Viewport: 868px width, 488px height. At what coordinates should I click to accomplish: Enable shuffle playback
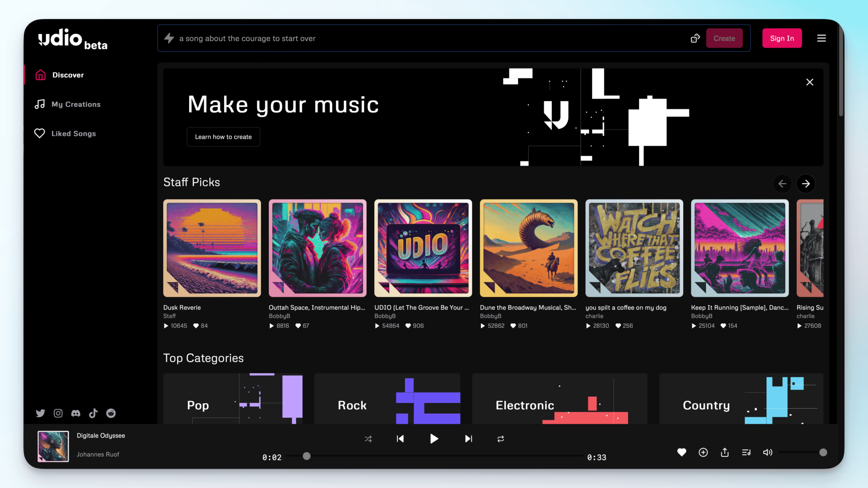[368, 439]
